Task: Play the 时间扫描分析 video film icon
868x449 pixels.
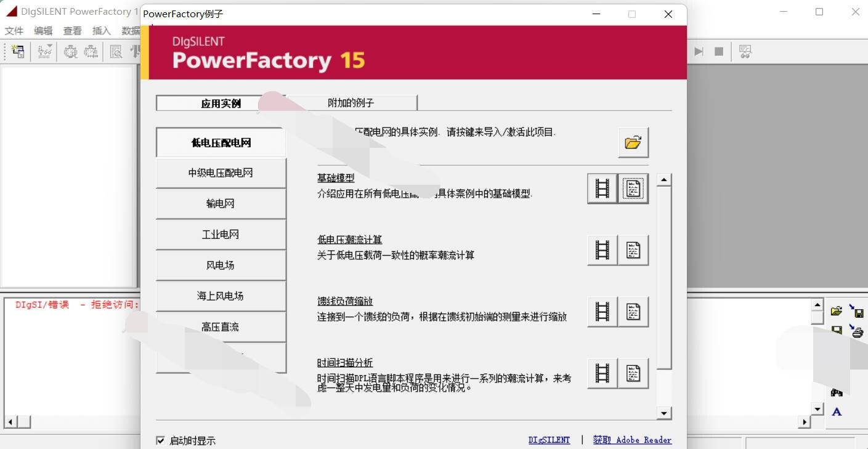Action: click(x=602, y=373)
